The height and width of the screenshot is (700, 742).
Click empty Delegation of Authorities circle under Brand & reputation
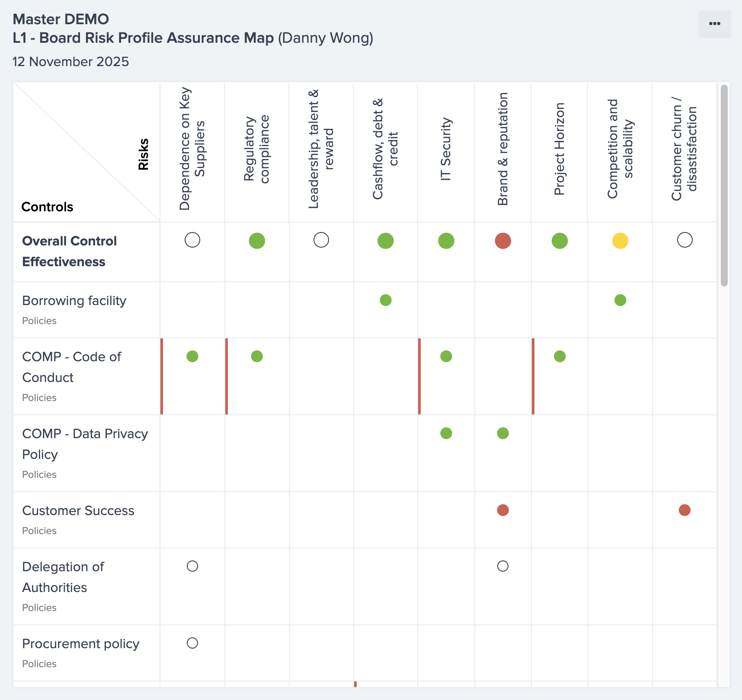click(503, 566)
